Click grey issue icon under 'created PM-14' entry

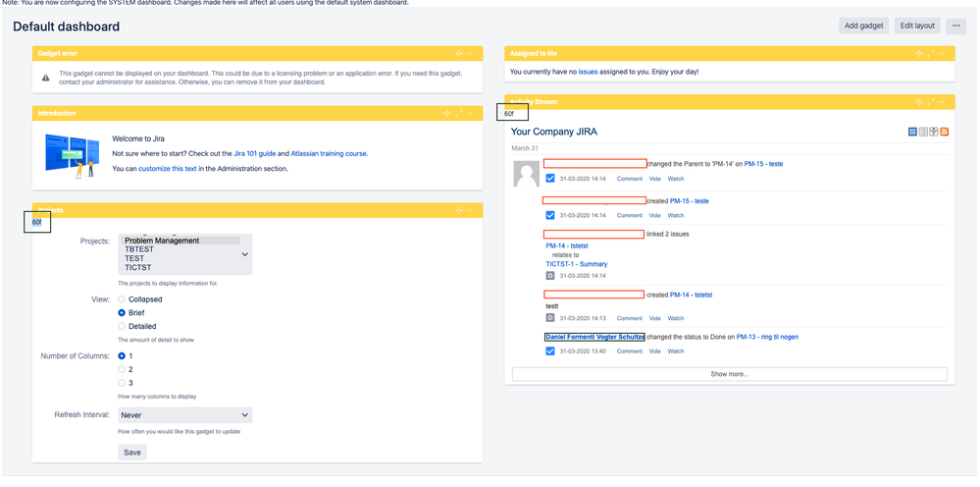coord(550,317)
